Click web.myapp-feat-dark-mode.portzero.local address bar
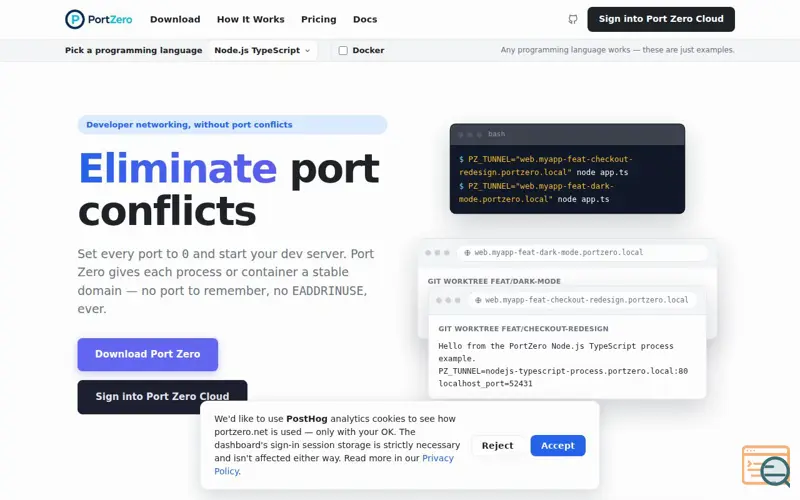 [582, 253]
